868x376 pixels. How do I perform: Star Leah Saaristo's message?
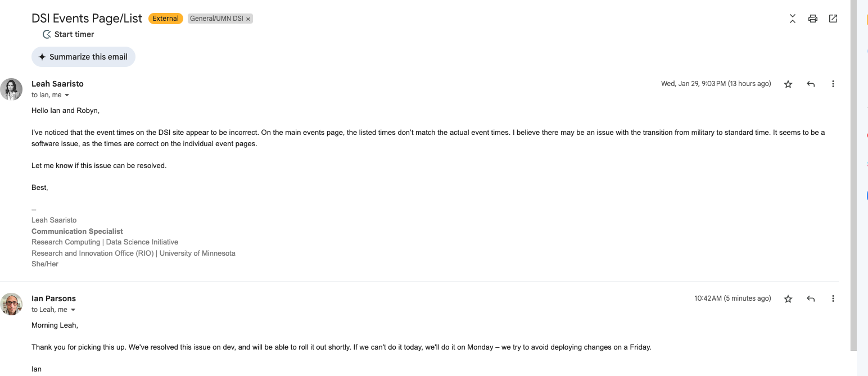point(788,84)
